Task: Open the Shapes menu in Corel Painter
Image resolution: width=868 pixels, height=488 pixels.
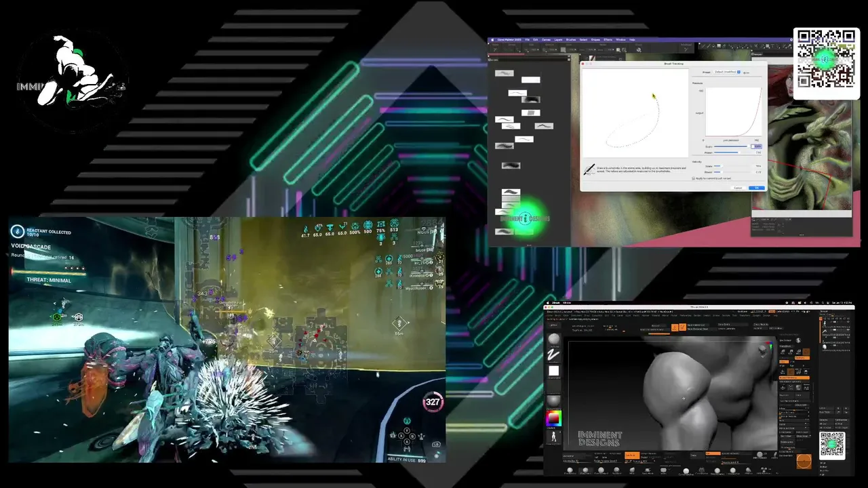Action: (x=595, y=40)
